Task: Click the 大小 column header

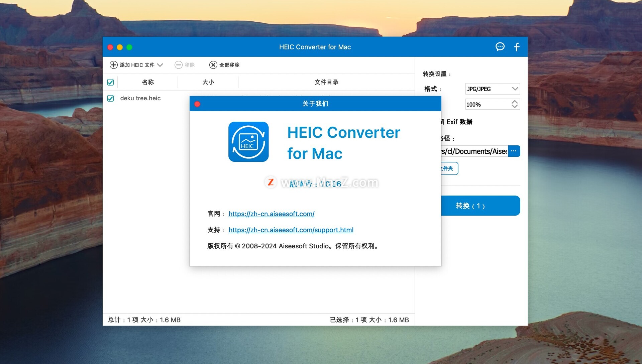Action: tap(208, 82)
